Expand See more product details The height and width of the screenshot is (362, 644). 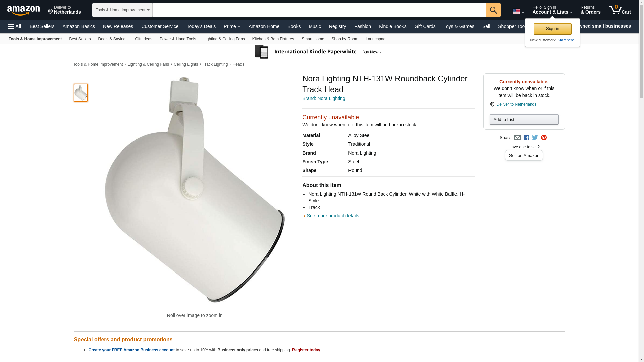coord(332,216)
